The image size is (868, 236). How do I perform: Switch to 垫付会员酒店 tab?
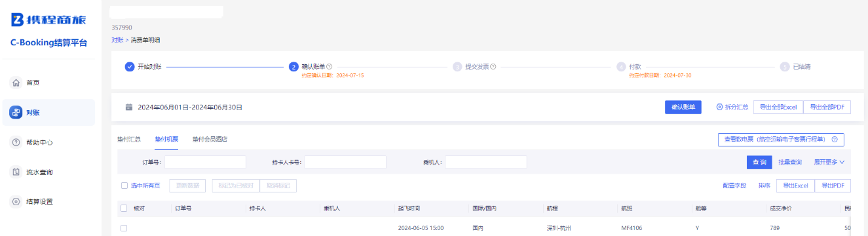point(210,140)
